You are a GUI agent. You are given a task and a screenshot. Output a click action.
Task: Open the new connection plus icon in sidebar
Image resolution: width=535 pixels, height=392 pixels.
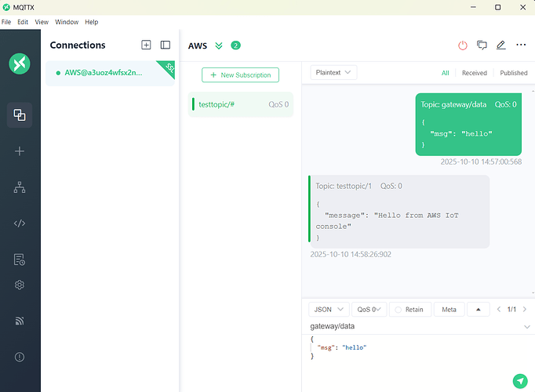[20, 151]
